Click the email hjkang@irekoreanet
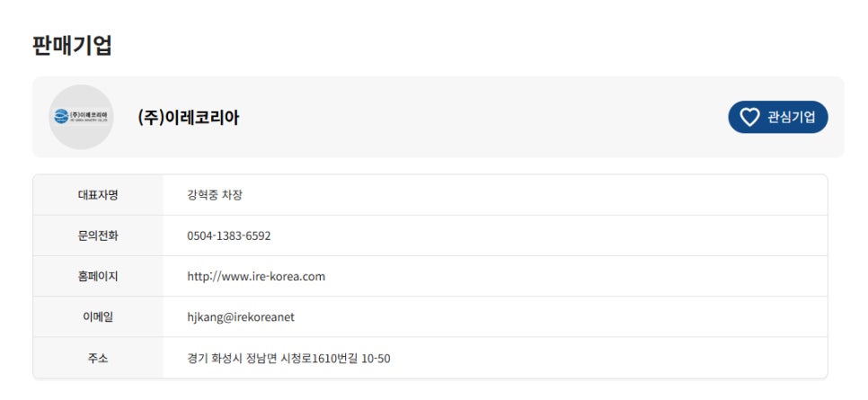The image size is (868, 400). tap(241, 317)
